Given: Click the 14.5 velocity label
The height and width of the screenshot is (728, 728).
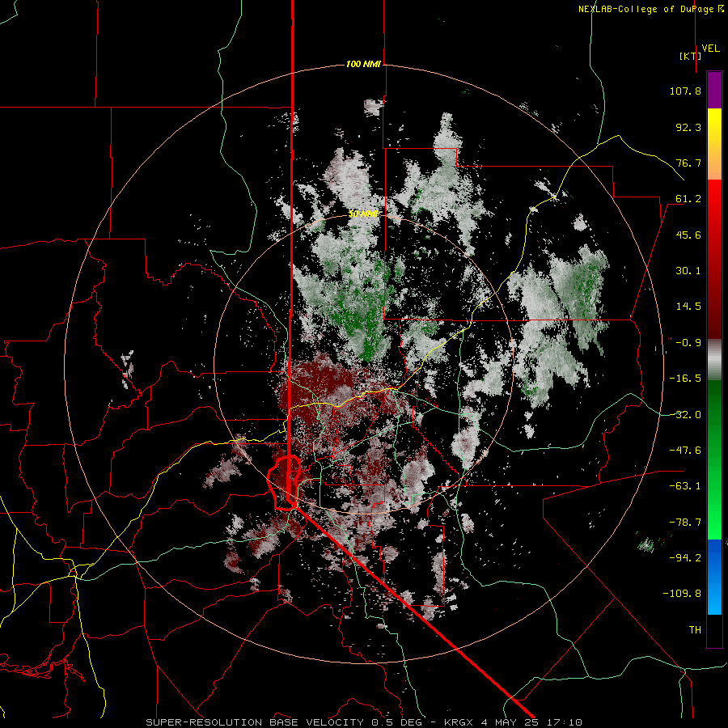Looking at the screenshot, I should click(688, 307).
